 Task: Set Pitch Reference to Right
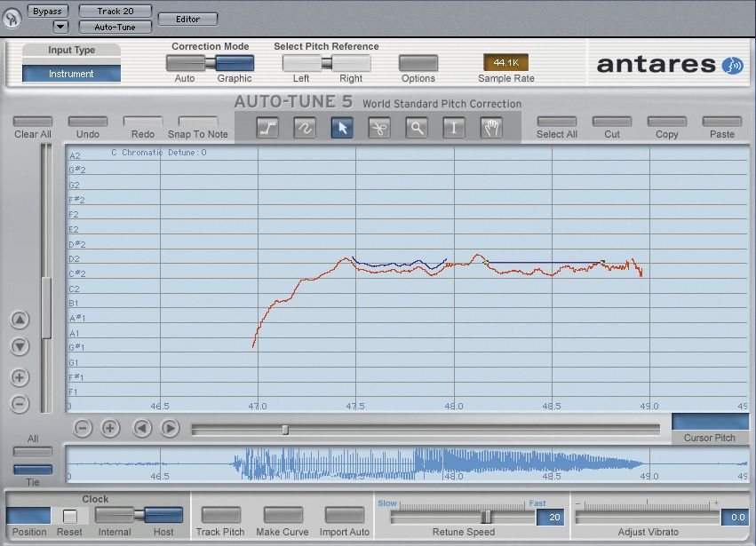pyautogui.click(x=351, y=63)
